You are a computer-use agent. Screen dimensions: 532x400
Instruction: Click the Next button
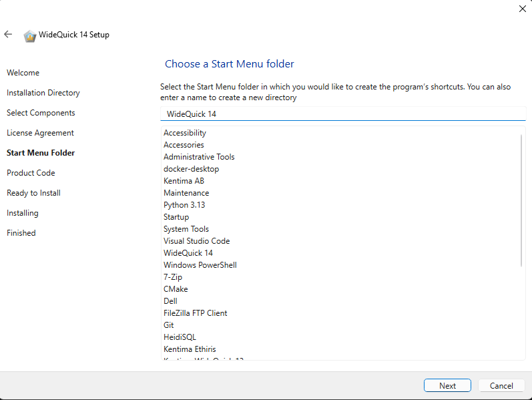tap(447, 385)
